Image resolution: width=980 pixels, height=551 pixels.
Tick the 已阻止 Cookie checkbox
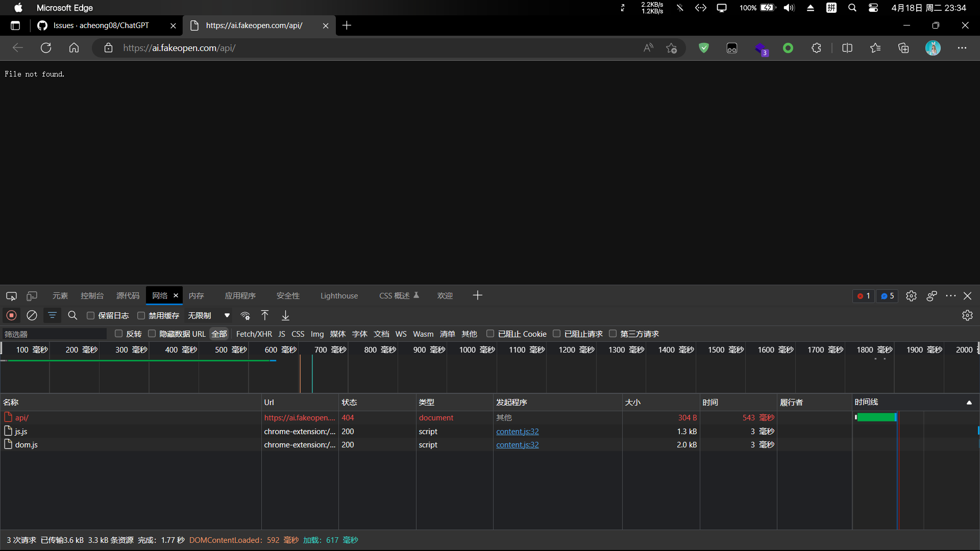click(x=490, y=334)
